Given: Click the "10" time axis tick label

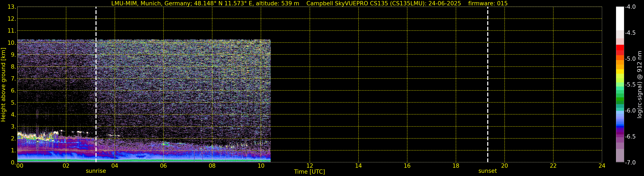Looking at the screenshot, I should (x=261, y=166).
